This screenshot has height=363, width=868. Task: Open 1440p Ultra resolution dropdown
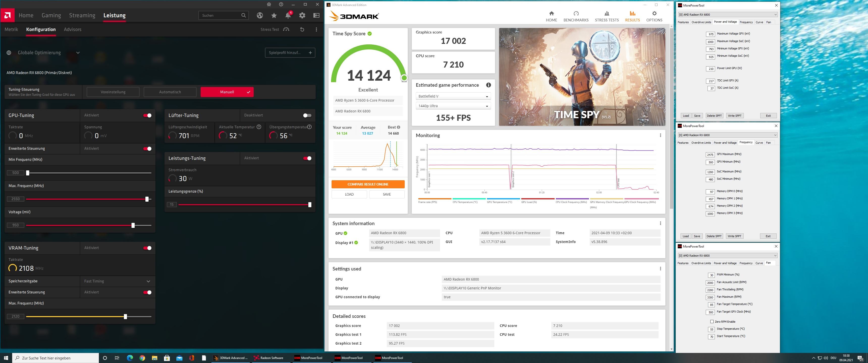point(453,106)
